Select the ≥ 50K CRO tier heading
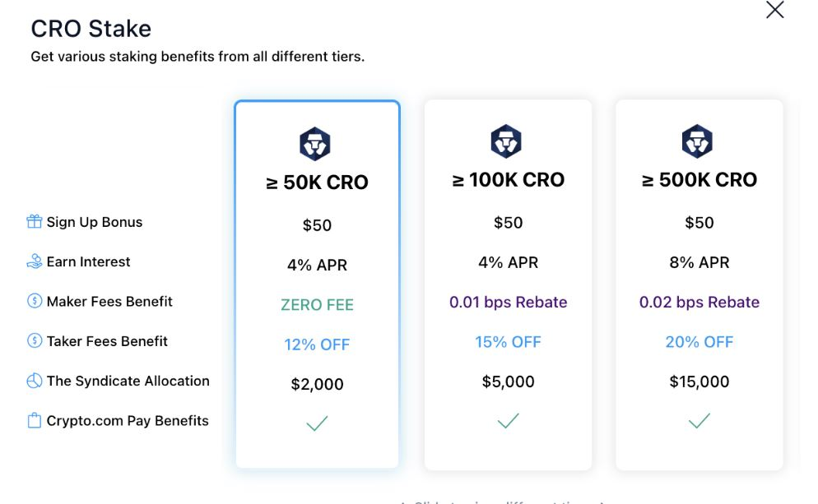 317,183
